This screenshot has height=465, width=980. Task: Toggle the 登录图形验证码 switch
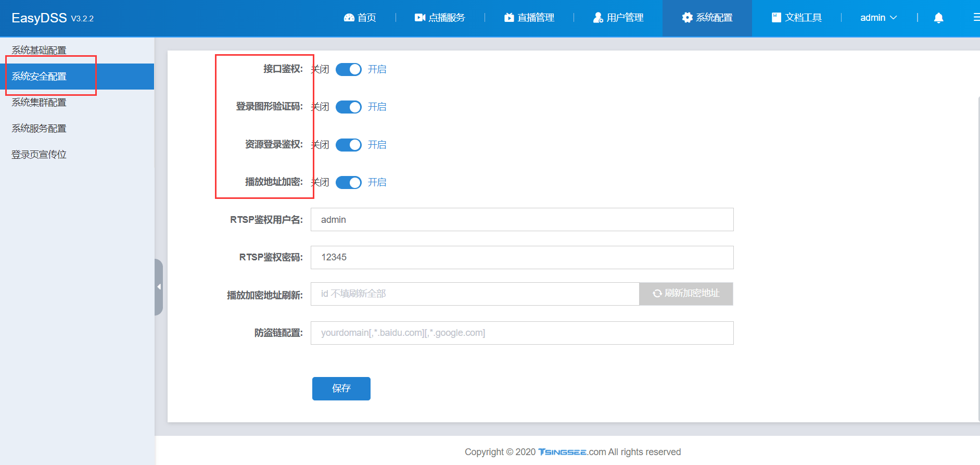pyautogui.click(x=349, y=107)
